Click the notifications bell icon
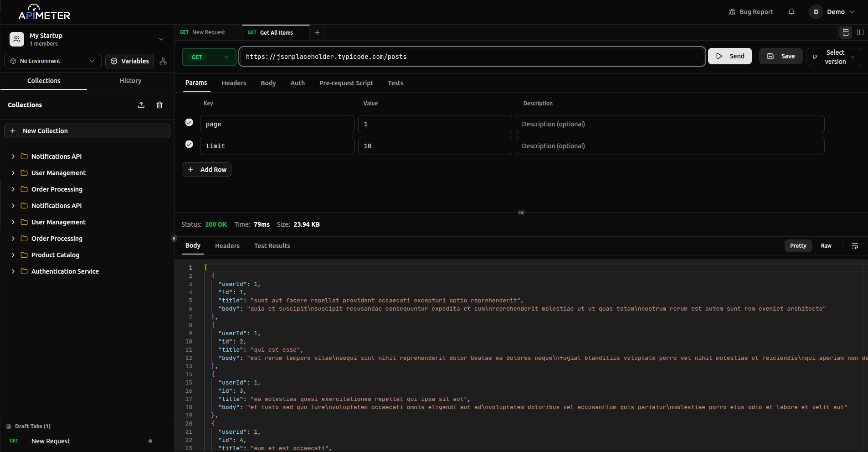The height and width of the screenshot is (452, 868). click(791, 12)
